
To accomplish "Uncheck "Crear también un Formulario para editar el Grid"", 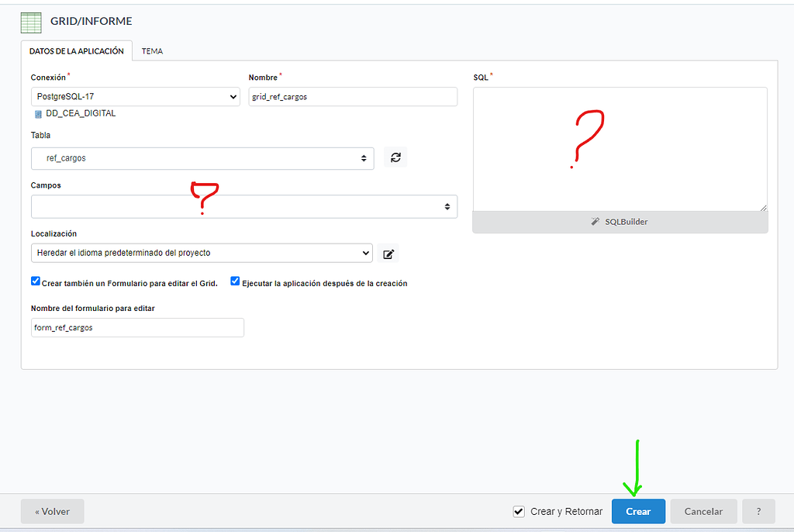I will [x=35, y=281].
